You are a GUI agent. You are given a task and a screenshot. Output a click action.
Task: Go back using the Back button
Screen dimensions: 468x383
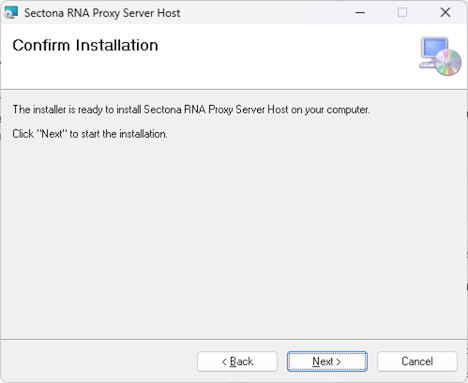coord(237,361)
